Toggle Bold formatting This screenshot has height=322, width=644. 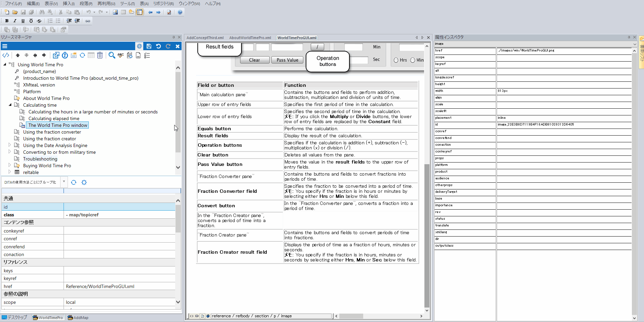click(7, 21)
